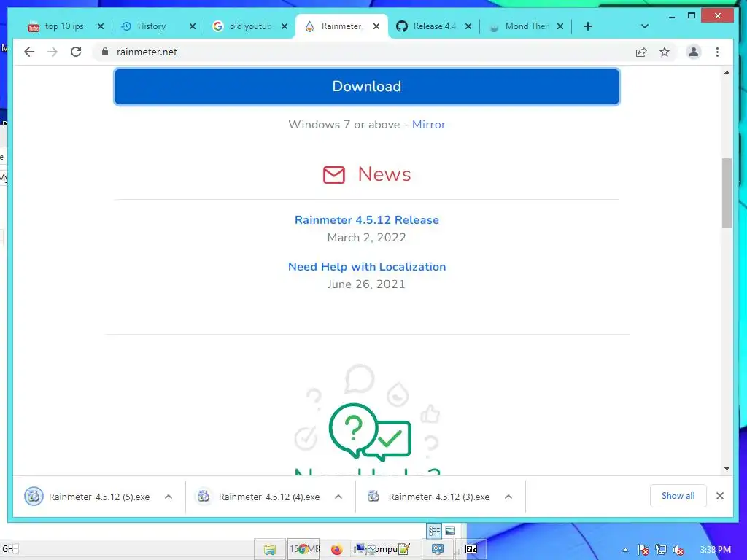Close the "top 10 ips" tab

101,26
